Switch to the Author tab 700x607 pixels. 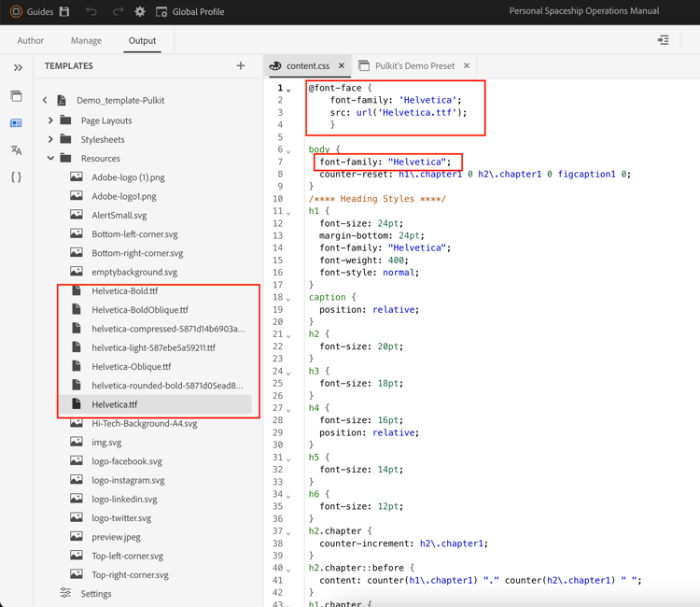click(x=30, y=40)
